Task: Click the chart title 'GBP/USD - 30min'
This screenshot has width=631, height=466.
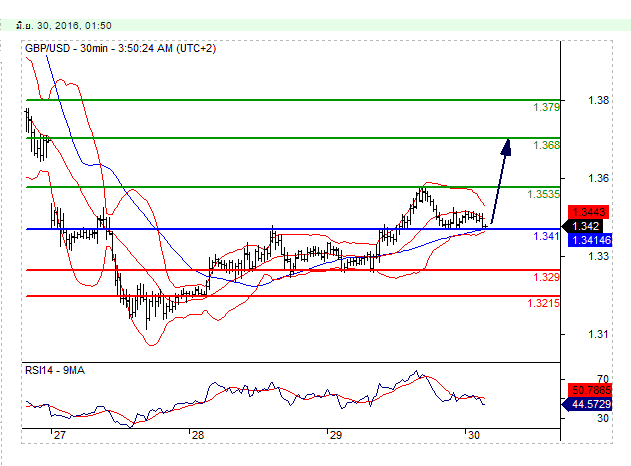Action: coord(66,48)
